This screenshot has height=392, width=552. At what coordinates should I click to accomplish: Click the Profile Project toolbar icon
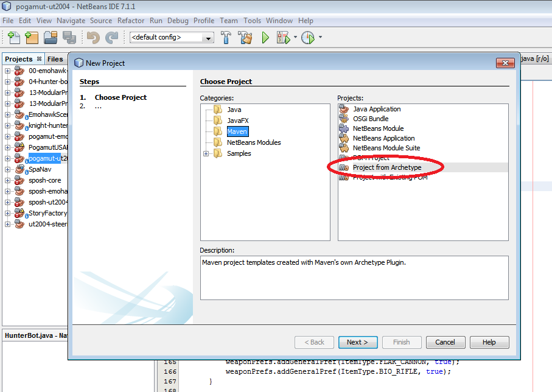point(308,37)
